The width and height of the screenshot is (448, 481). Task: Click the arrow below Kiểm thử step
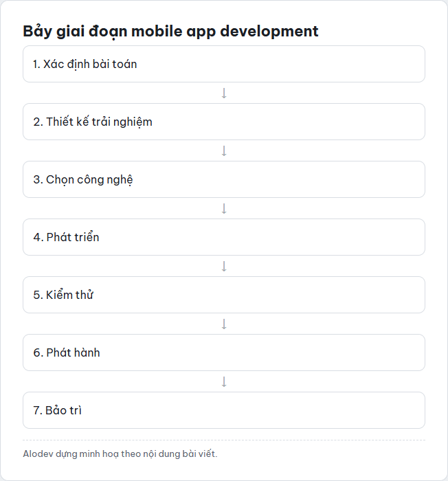224,324
